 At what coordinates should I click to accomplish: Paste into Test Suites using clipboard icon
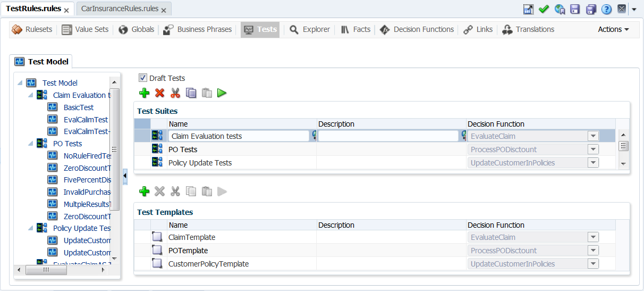pos(207,93)
